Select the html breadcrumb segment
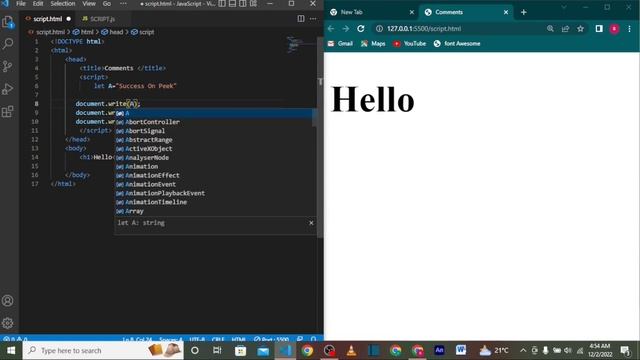Image resolution: width=640 pixels, height=360 pixels. click(x=83, y=32)
